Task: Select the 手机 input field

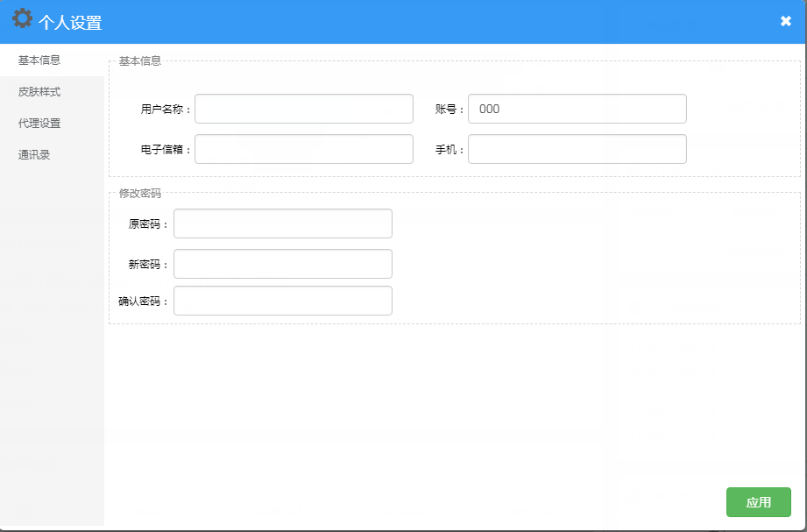Action: pos(577,149)
